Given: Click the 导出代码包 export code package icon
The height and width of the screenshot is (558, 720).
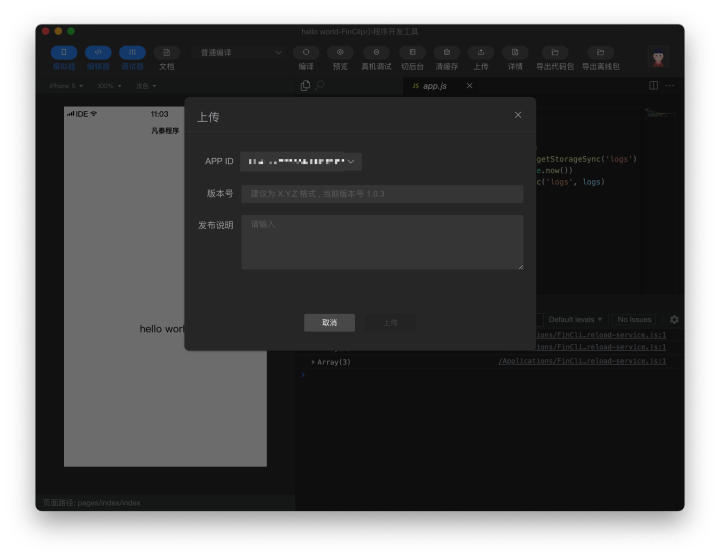Looking at the screenshot, I should tap(555, 53).
